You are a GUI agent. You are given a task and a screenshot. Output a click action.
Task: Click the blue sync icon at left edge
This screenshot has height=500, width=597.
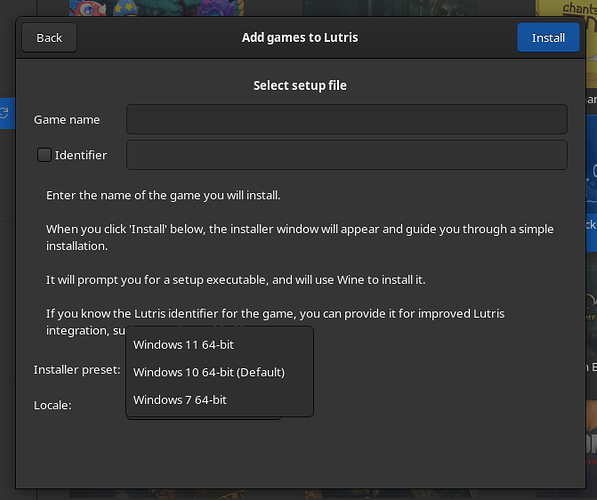pyautogui.click(x=5, y=113)
